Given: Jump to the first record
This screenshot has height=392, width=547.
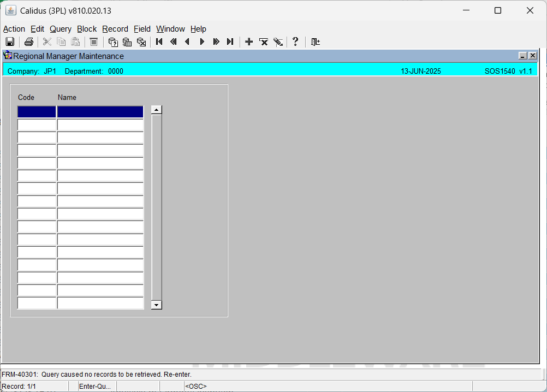Looking at the screenshot, I should (159, 42).
